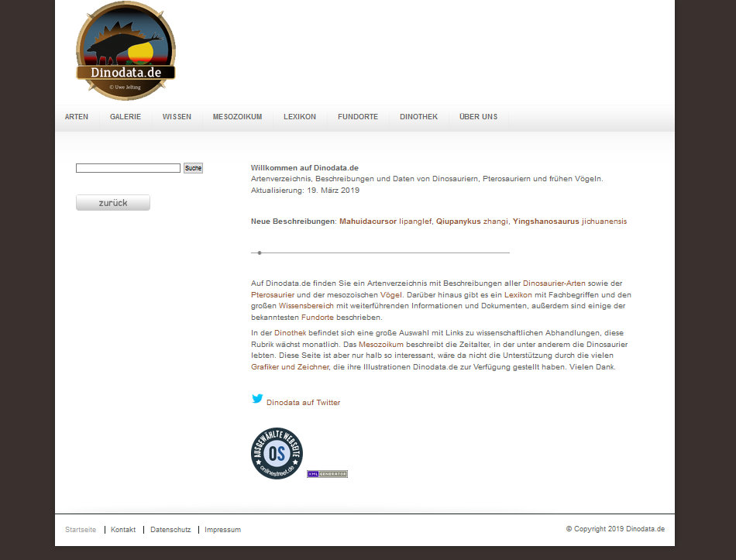Screen dimensions: 736x560
Task: Select MESOZOIKUM in the navigation bar
Action: (237, 117)
